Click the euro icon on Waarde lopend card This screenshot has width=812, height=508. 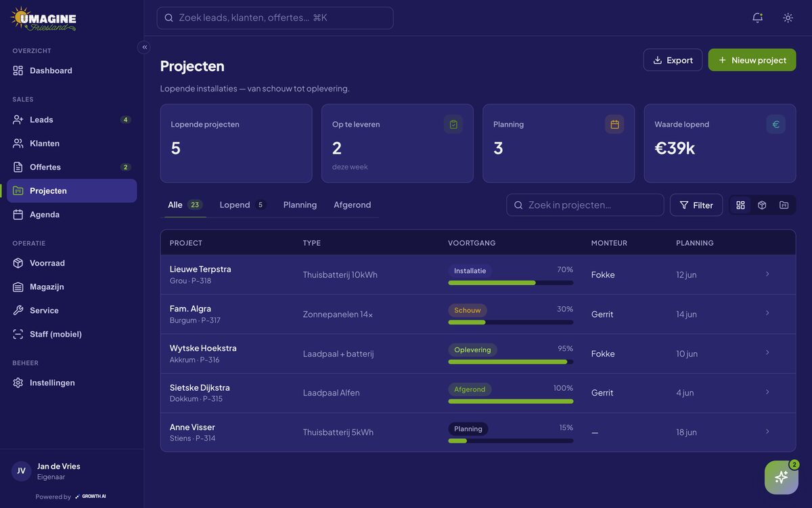coord(776,124)
